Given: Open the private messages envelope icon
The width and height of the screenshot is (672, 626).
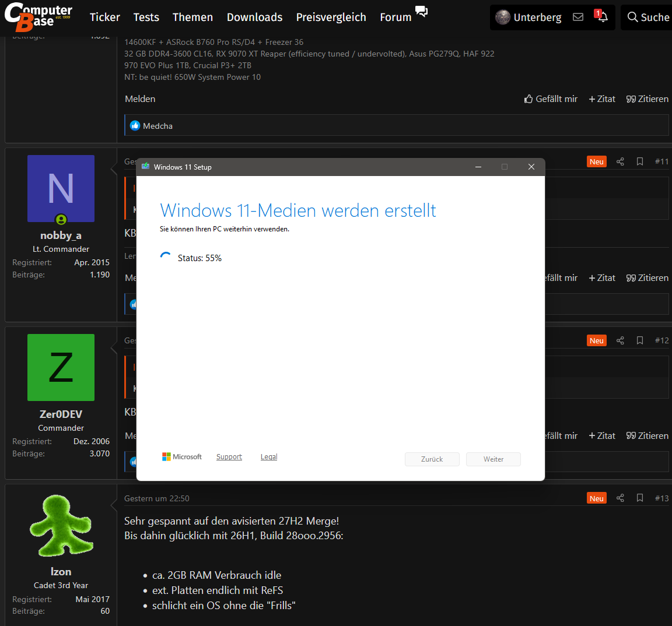Looking at the screenshot, I should 578,17.
